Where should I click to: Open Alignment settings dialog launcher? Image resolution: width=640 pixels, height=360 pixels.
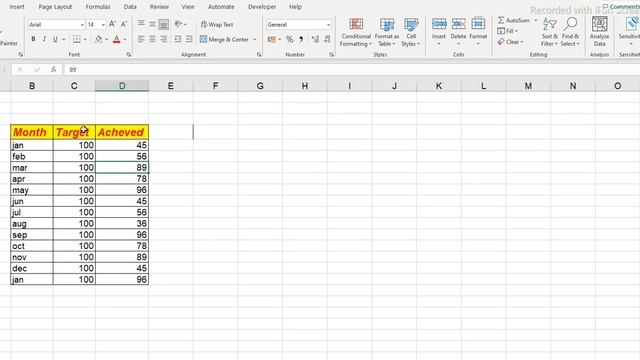point(259,54)
